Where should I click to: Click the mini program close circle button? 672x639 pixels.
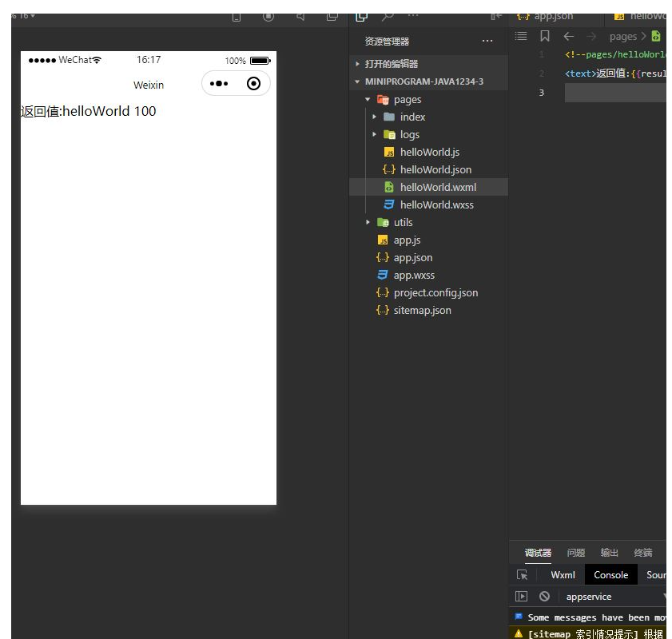coord(253,84)
